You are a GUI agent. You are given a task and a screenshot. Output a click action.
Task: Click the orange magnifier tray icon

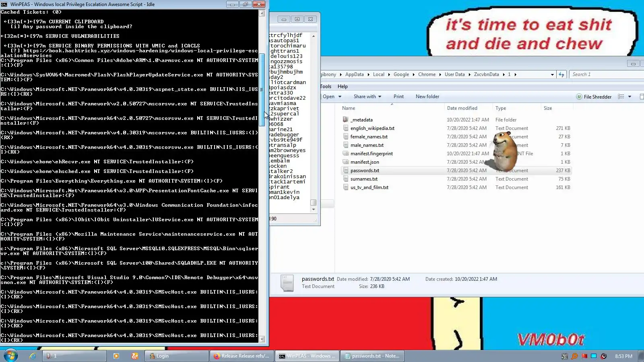574,356
